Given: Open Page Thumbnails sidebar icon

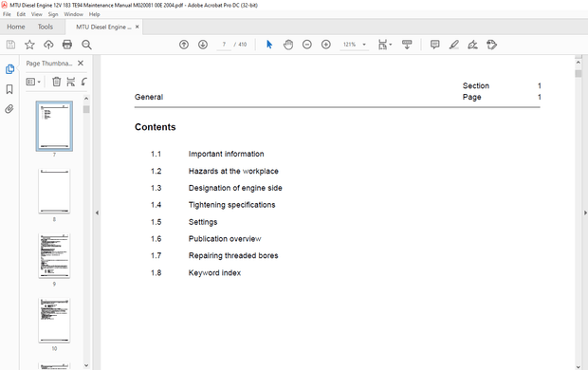Looking at the screenshot, I should (x=9, y=69).
